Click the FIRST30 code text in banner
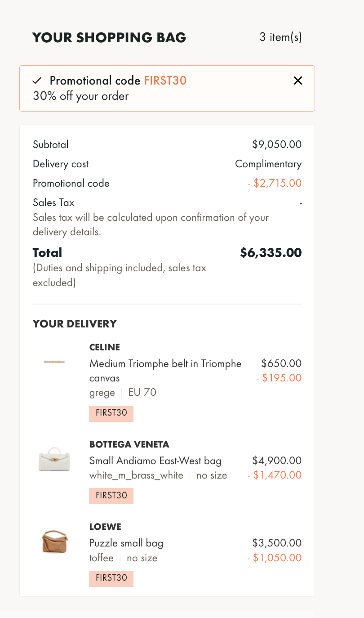The image size is (364, 618). [x=165, y=81]
